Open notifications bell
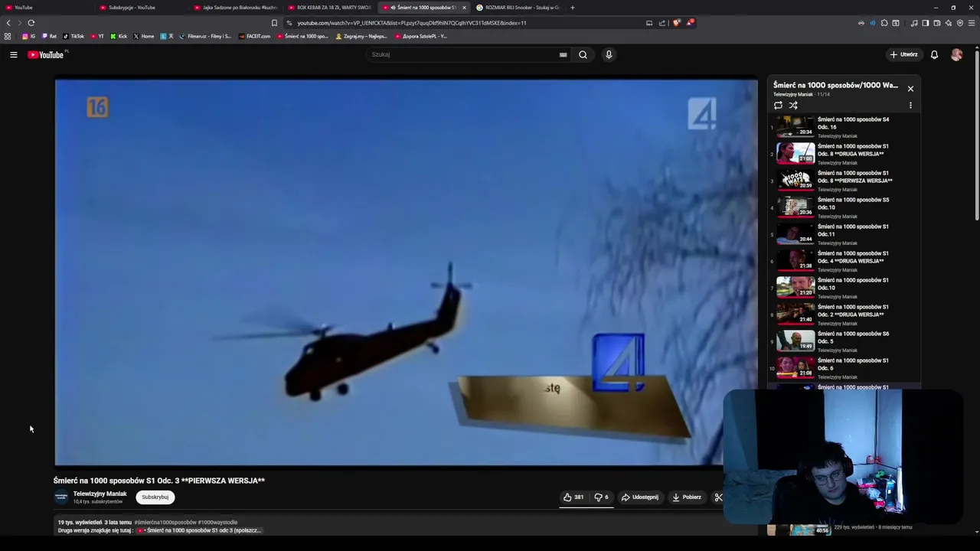 [x=934, y=54]
